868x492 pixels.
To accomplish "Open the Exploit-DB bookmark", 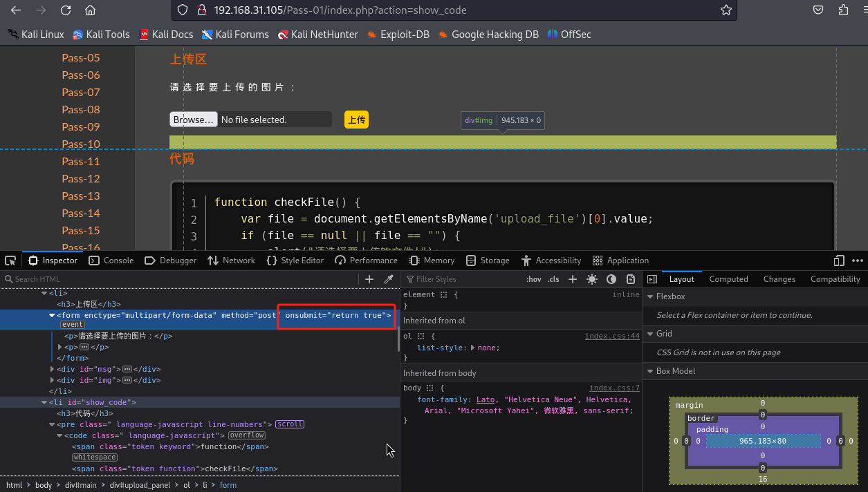I will (x=398, y=34).
